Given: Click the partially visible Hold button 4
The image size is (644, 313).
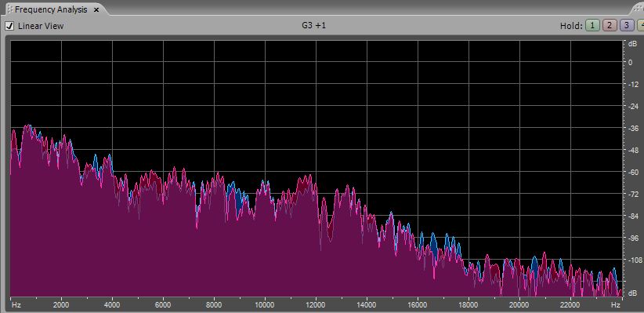Looking at the screenshot, I should pos(641,26).
